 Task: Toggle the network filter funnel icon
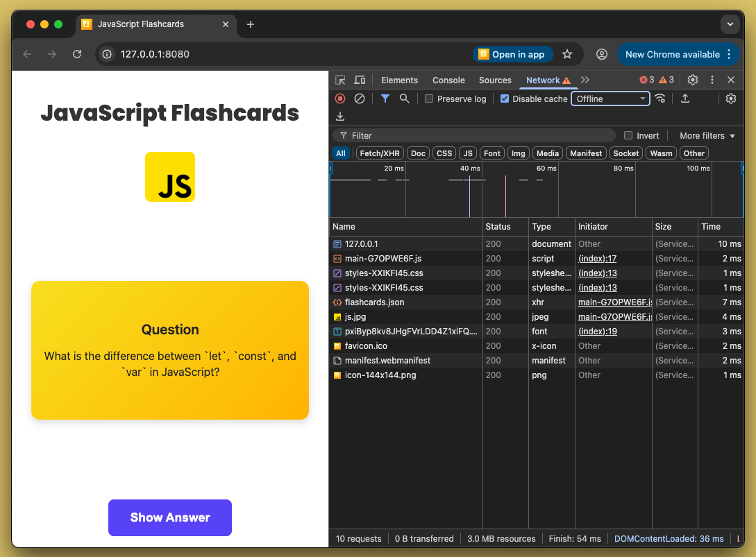coord(385,98)
